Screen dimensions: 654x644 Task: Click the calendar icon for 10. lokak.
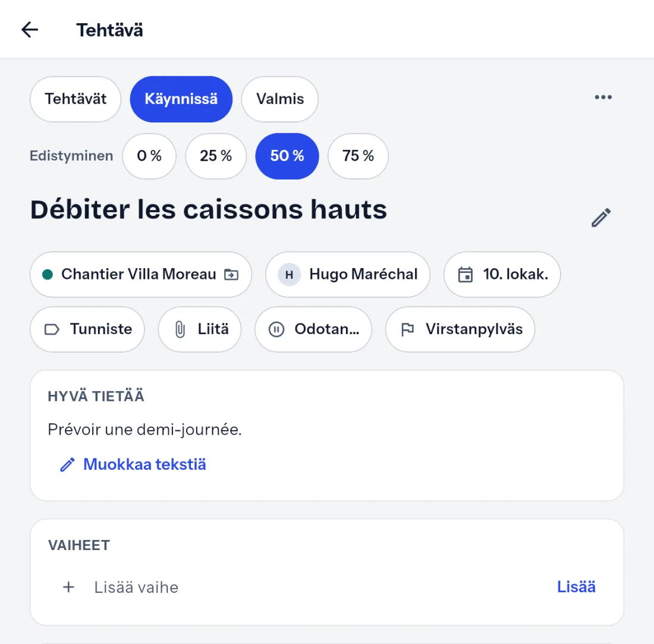click(466, 275)
